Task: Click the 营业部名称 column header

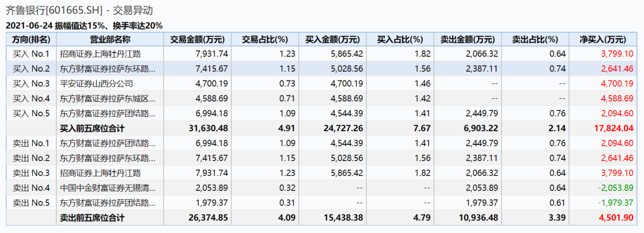Action: (x=110, y=39)
